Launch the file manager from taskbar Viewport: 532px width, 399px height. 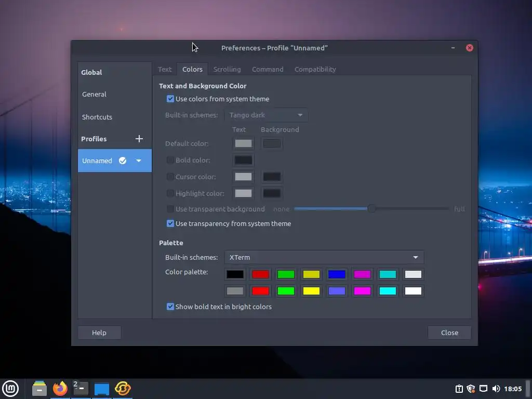[39, 389]
